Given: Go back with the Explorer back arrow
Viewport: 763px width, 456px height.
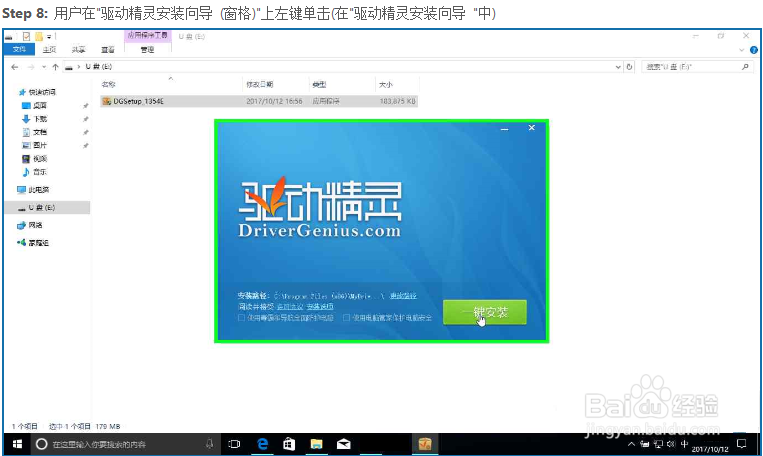Looking at the screenshot, I should (15, 67).
